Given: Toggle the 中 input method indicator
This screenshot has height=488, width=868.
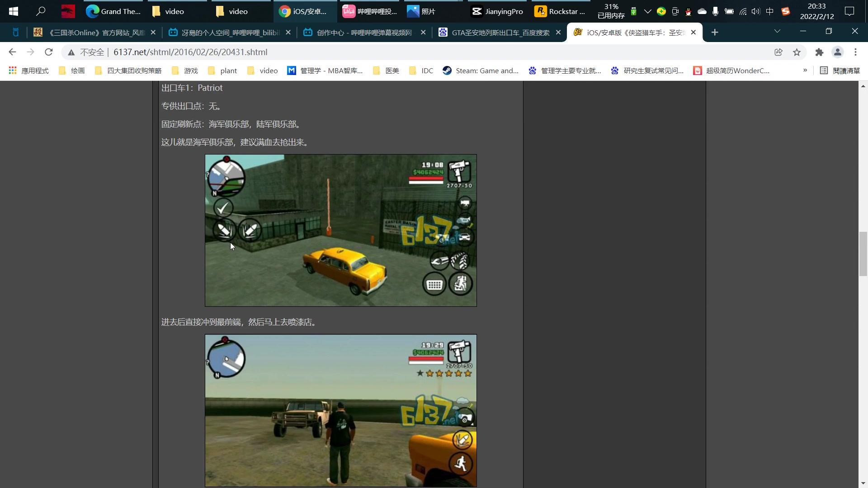Looking at the screenshot, I should coord(770,11).
